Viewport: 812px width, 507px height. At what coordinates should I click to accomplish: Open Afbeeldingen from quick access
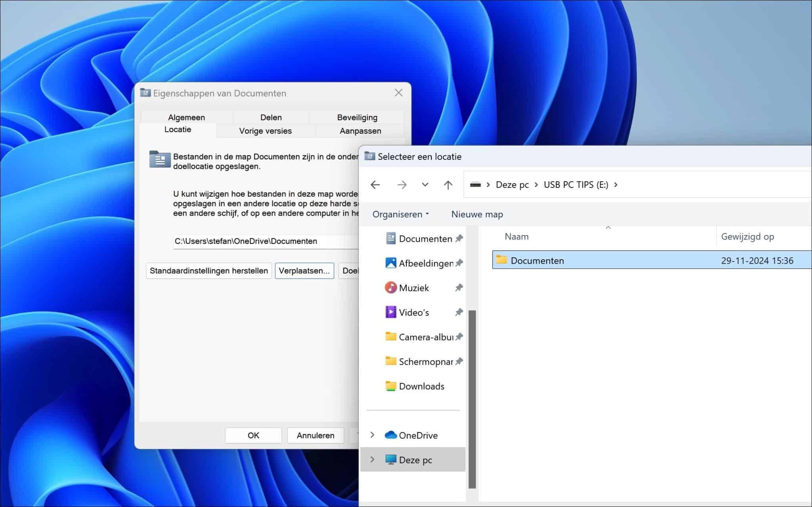425,263
